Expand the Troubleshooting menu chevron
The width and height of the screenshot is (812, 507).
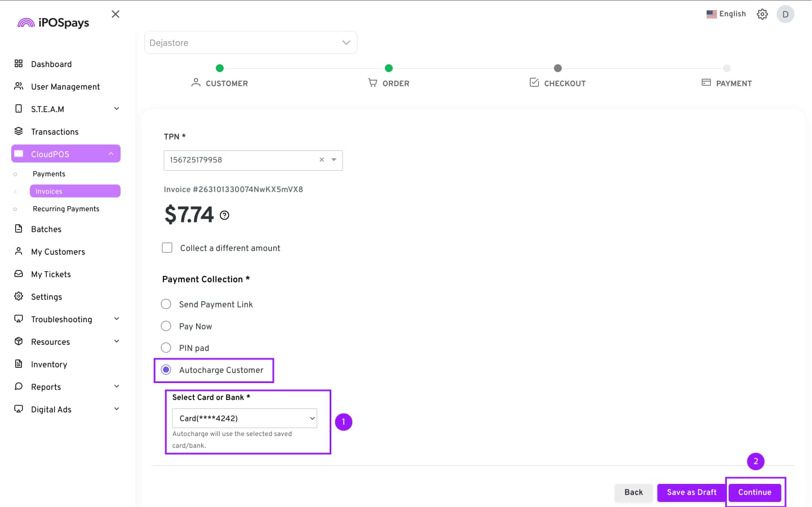click(117, 319)
